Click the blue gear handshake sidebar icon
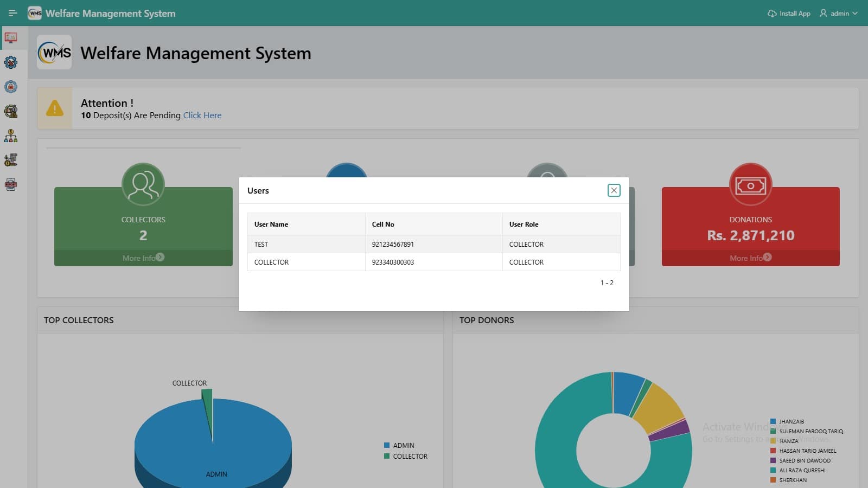This screenshot has height=488, width=868. point(11,62)
